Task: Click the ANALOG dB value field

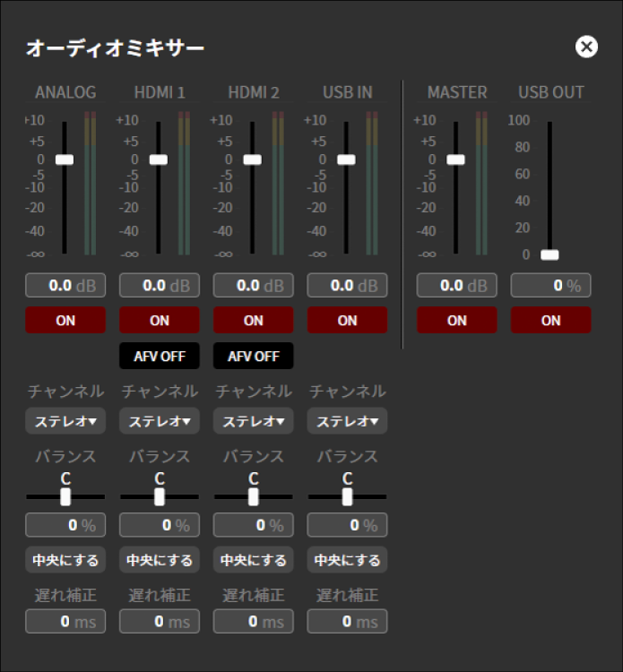Action: tap(65, 285)
